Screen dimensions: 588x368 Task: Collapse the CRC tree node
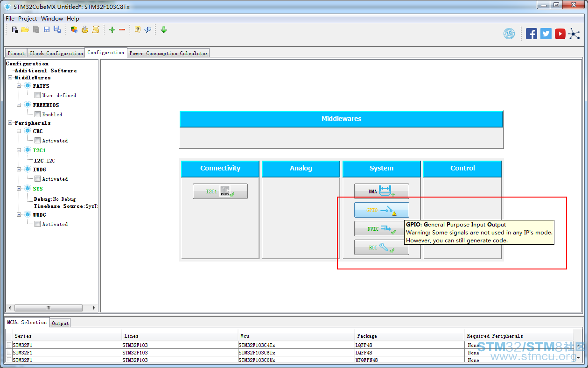tap(20, 131)
